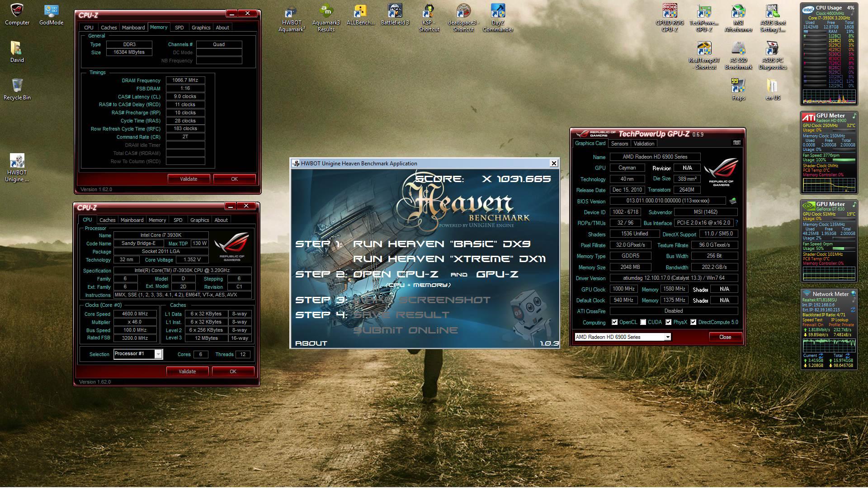Toggle DirectCompute 5.0 checkbox

pyautogui.click(x=693, y=322)
